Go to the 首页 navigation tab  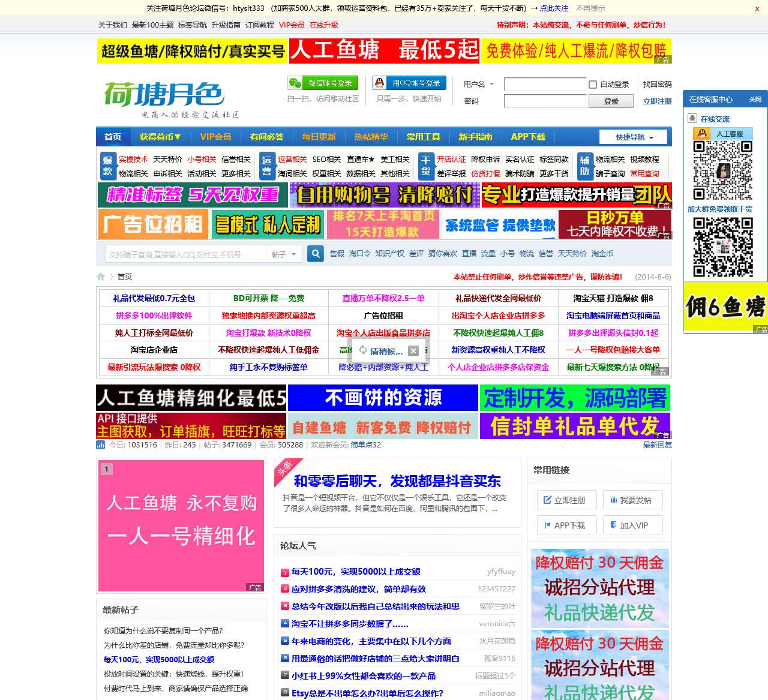[x=113, y=137]
